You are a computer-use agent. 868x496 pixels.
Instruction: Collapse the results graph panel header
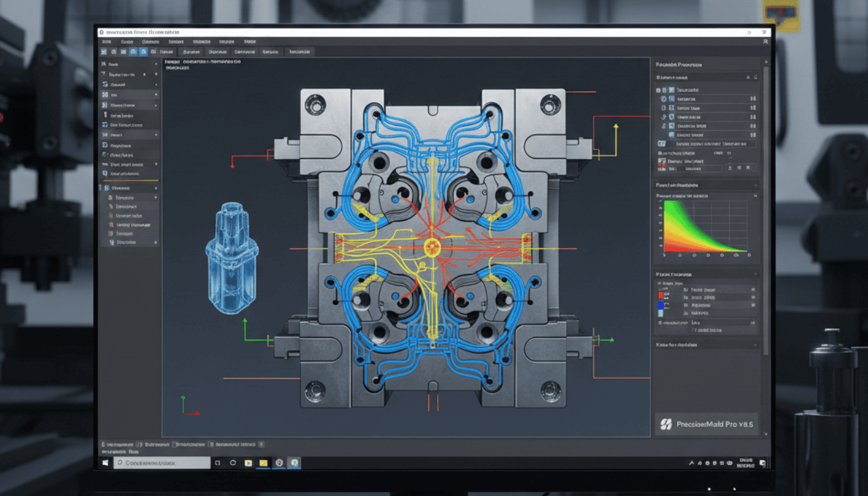tap(754, 185)
